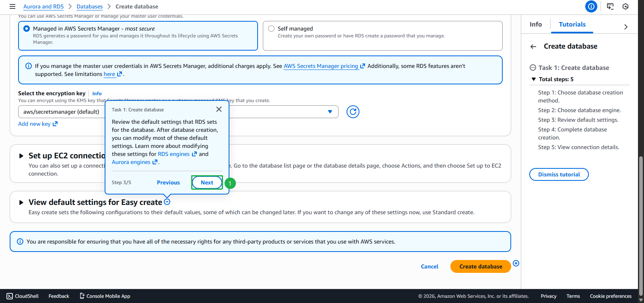Collapse the Total steps: 5 list
This screenshot has width=644, height=303.
534,80
